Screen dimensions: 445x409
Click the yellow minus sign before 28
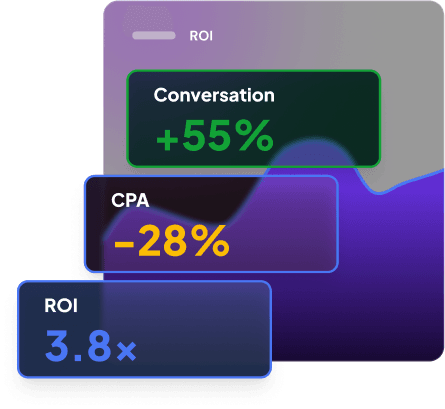click(124, 244)
